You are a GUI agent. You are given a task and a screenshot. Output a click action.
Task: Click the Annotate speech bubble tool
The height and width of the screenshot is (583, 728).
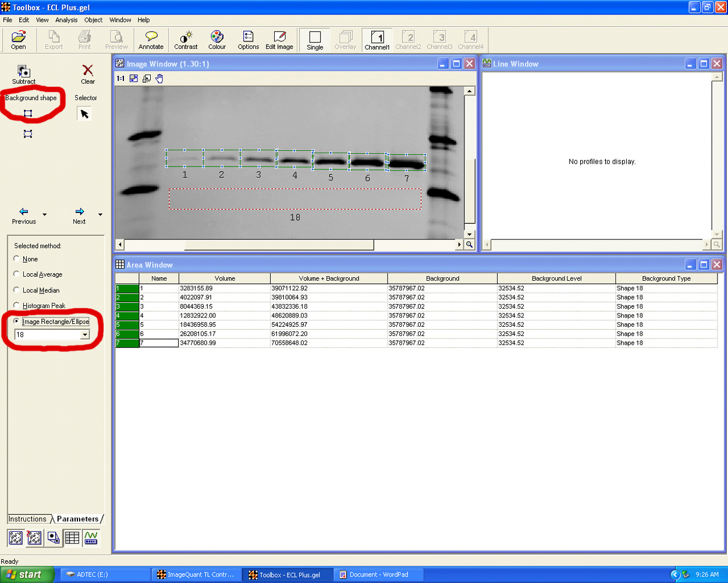[151, 40]
